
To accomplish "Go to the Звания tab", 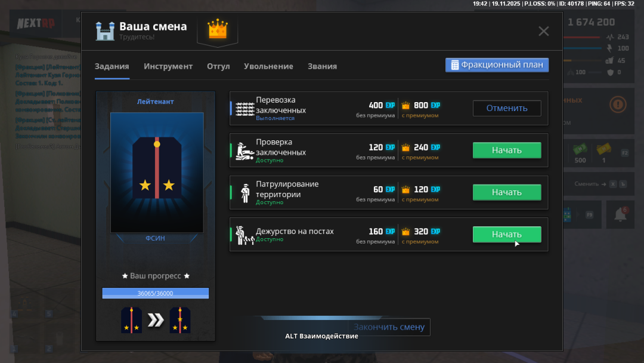I will 322,66.
